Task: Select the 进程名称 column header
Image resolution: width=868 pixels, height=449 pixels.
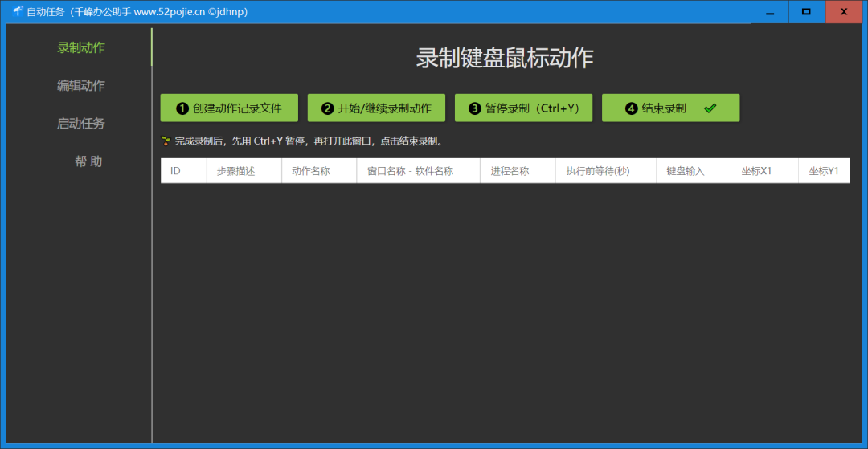Action: click(x=518, y=171)
